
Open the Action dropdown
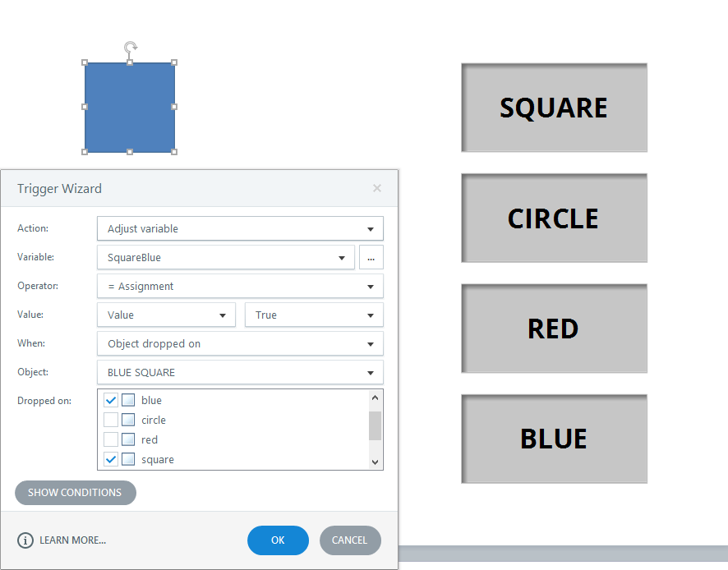240,229
